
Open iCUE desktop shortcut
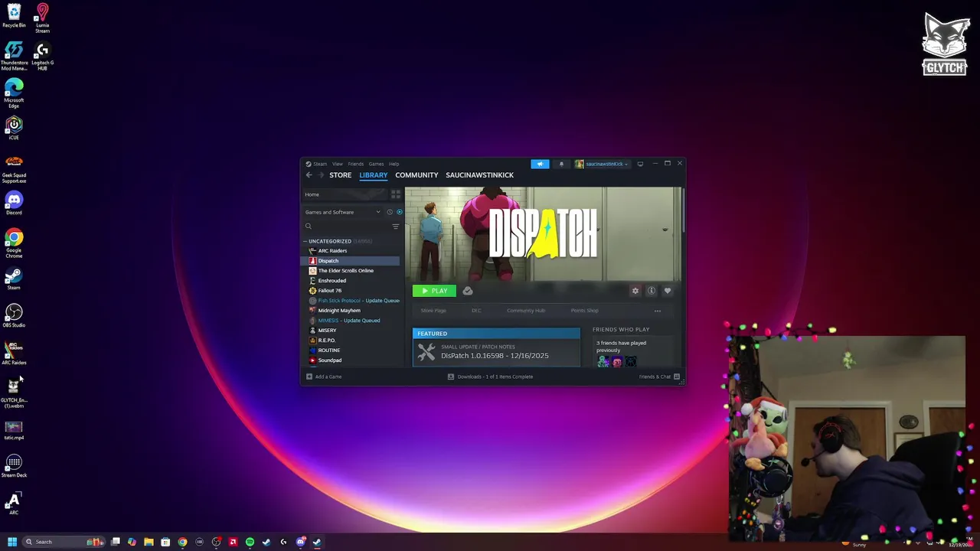tap(14, 128)
